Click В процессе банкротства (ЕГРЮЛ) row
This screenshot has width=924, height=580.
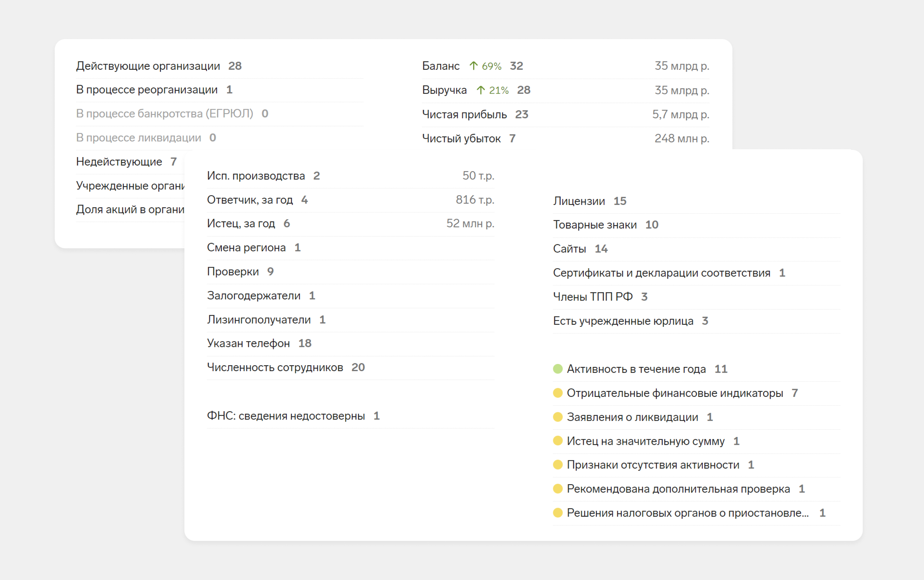[219, 114]
